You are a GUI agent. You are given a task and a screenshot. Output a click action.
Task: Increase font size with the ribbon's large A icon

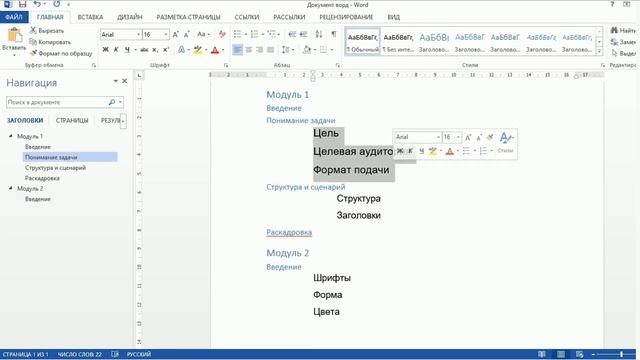[176, 35]
